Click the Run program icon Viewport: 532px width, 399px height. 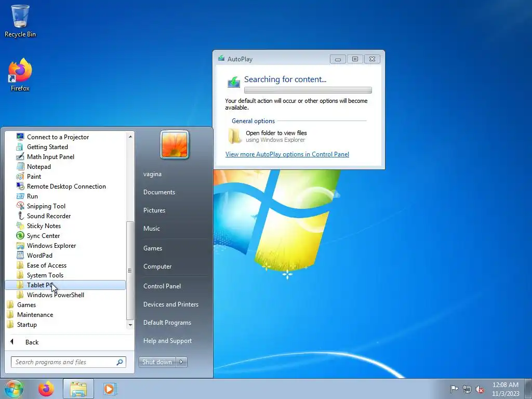click(20, 196)
